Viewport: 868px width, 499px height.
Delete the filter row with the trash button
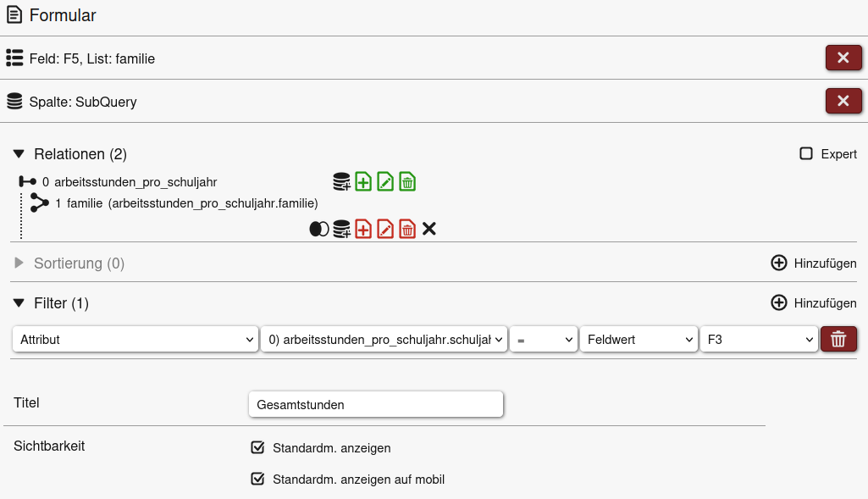pos(838,339)
